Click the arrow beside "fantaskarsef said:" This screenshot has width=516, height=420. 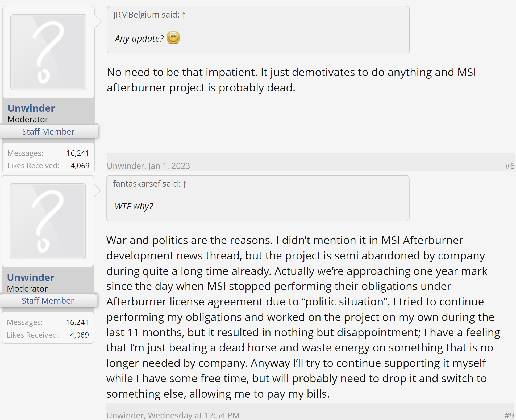185,184
